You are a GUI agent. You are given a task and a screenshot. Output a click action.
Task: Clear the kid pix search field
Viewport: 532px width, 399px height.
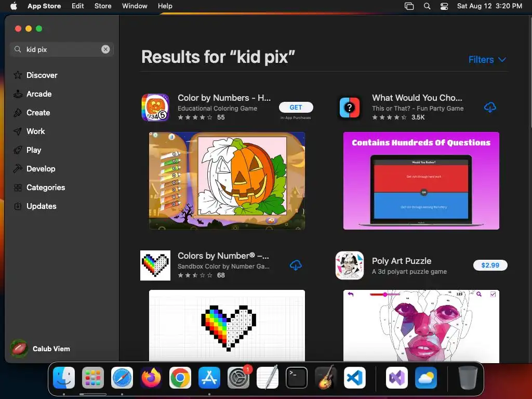(105, 49)
